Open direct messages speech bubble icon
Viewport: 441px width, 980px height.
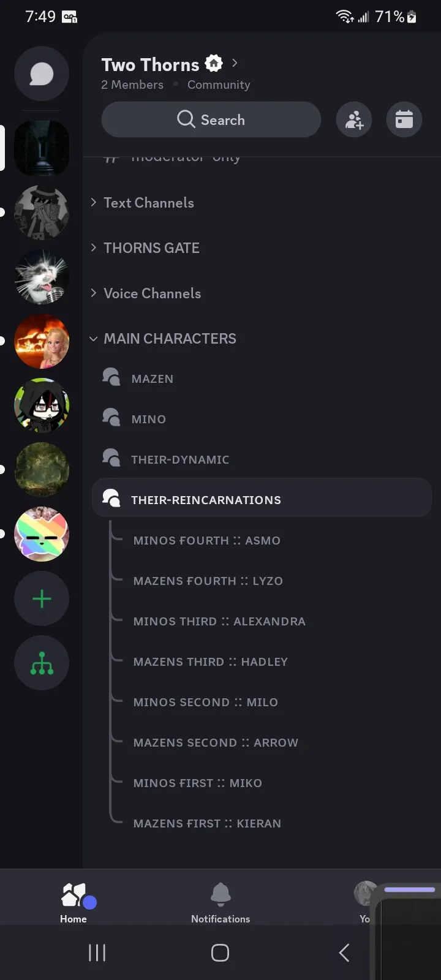point(42,74)
